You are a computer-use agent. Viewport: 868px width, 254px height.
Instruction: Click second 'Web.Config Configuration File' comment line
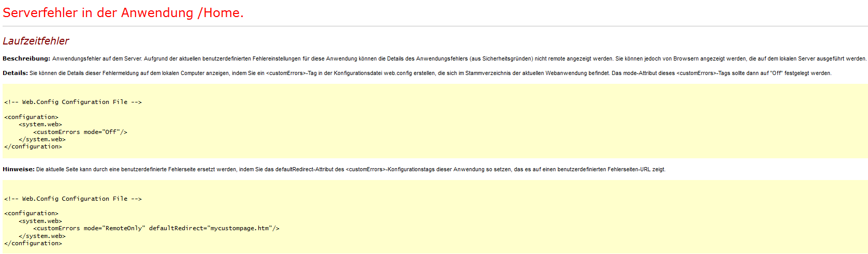[x=73, y=199]
